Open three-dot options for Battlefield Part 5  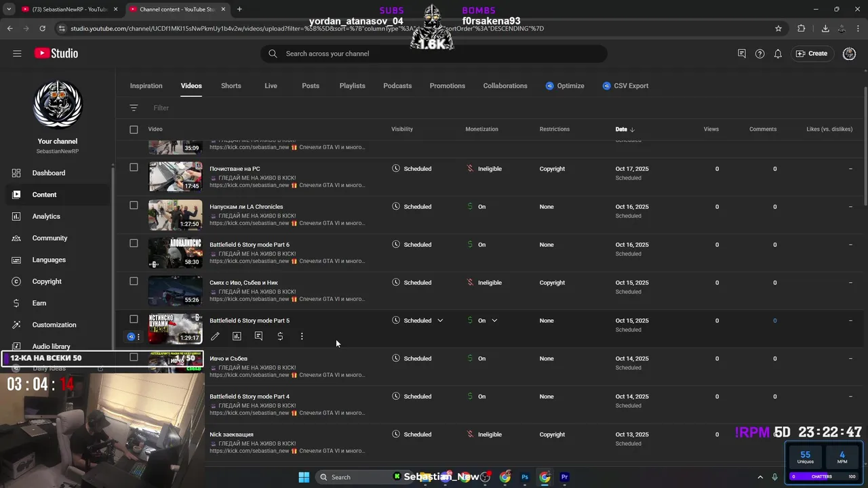coord(302,336)
